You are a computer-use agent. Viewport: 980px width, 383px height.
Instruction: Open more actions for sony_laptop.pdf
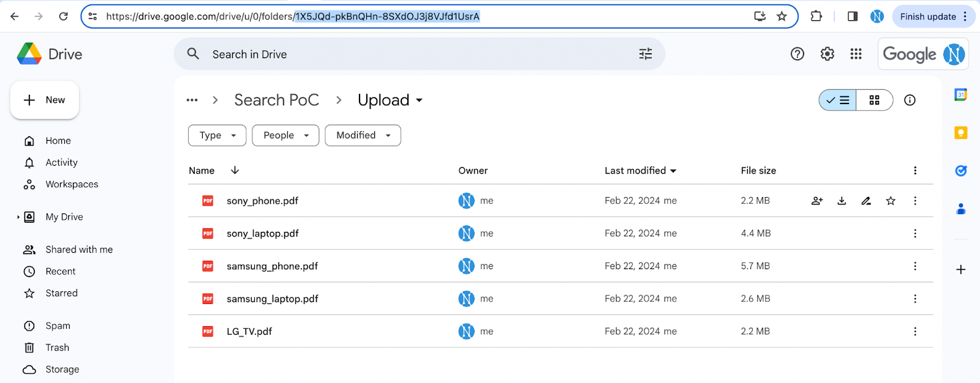click(x=915, y=233)
